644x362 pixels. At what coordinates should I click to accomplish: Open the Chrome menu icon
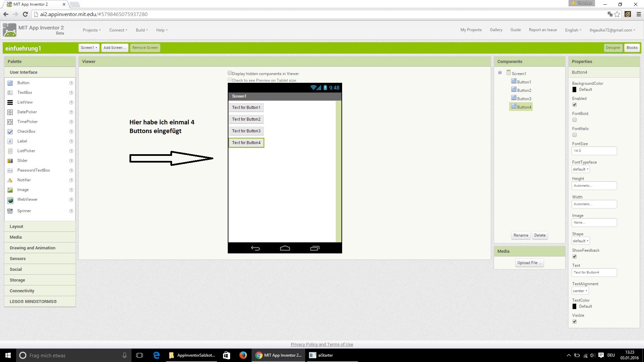[x=638, y=14]
